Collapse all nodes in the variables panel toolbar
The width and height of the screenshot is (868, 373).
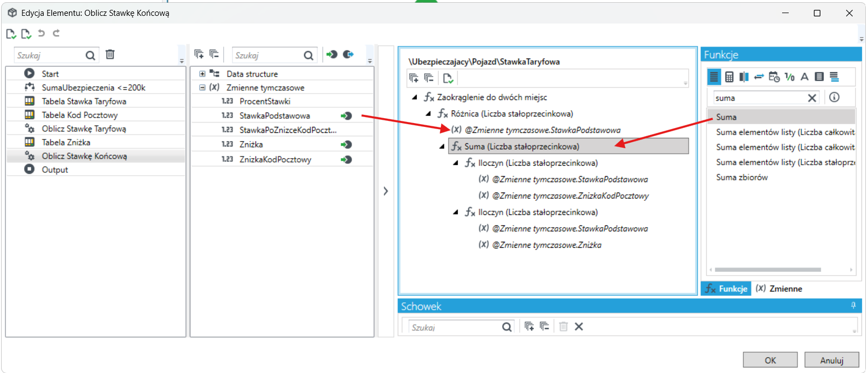coord(214,54)
